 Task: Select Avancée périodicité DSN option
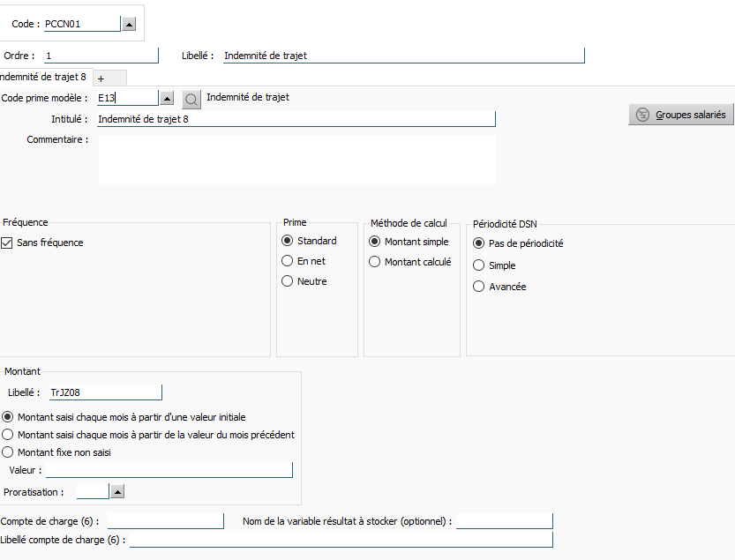click(x=478, y=287)
